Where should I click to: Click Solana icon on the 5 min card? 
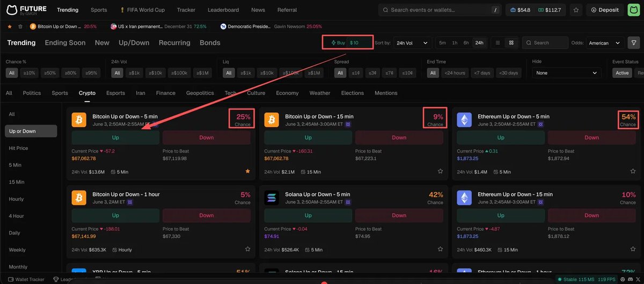(x=272, y=198)
